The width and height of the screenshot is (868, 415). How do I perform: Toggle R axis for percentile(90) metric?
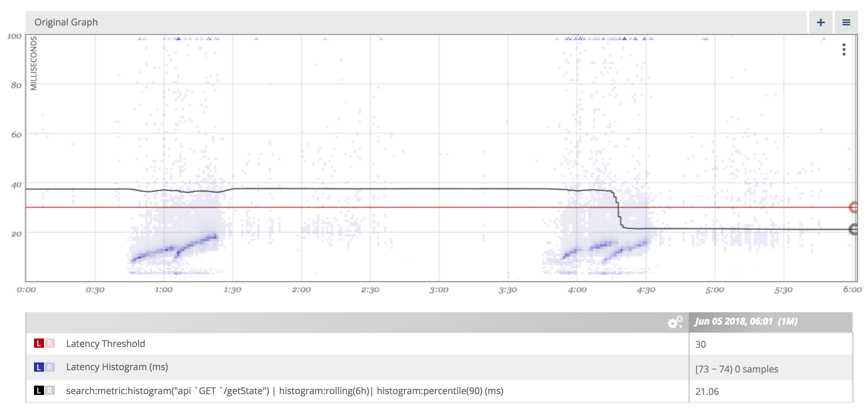pos(49,391)
